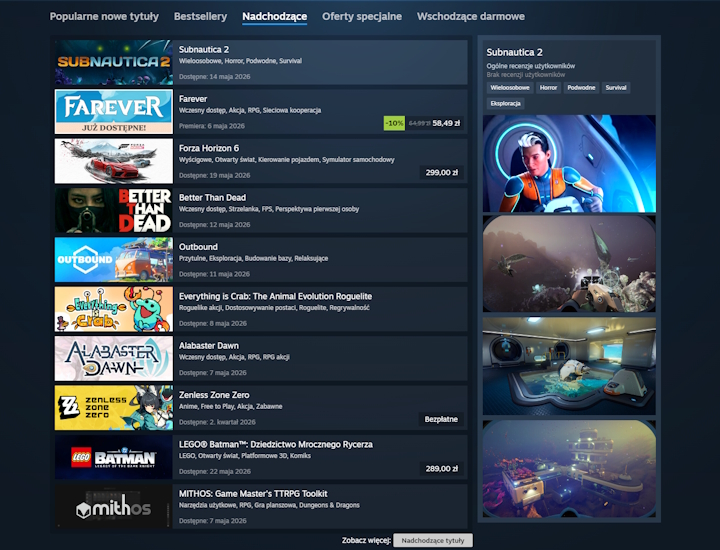720x550 pixels.
Task: Open Everything is Crab capsule image
Action: (x=114, y=309)
